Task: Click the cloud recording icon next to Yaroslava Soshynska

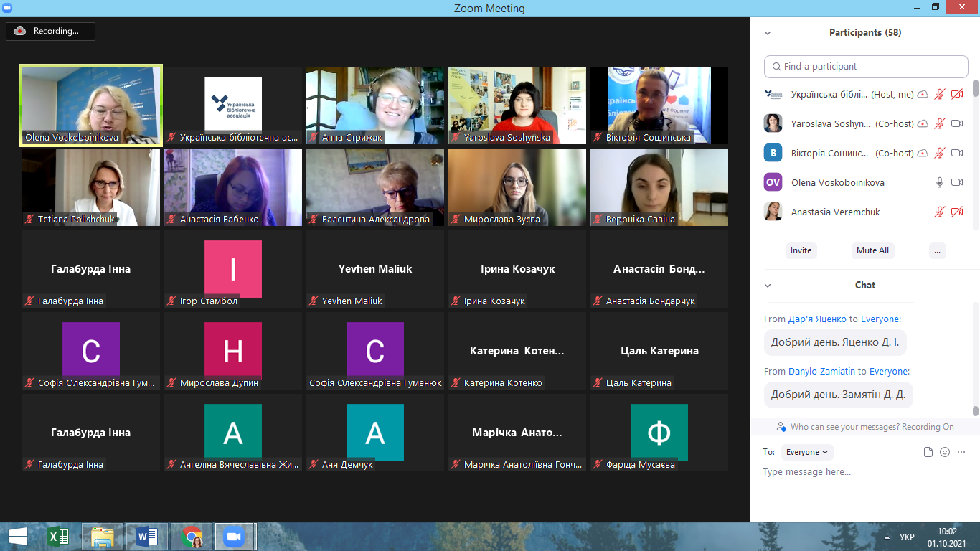Action: click(x=923, y=123)
